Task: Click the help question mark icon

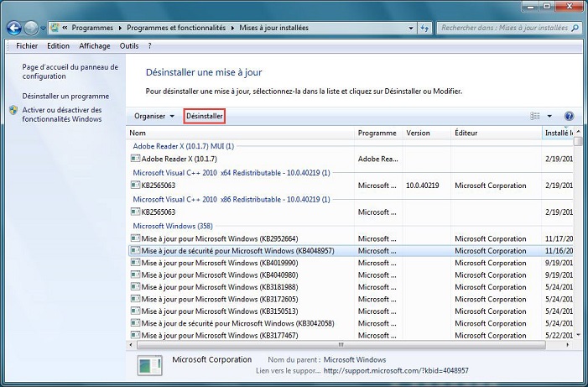Action: point(569,116)
